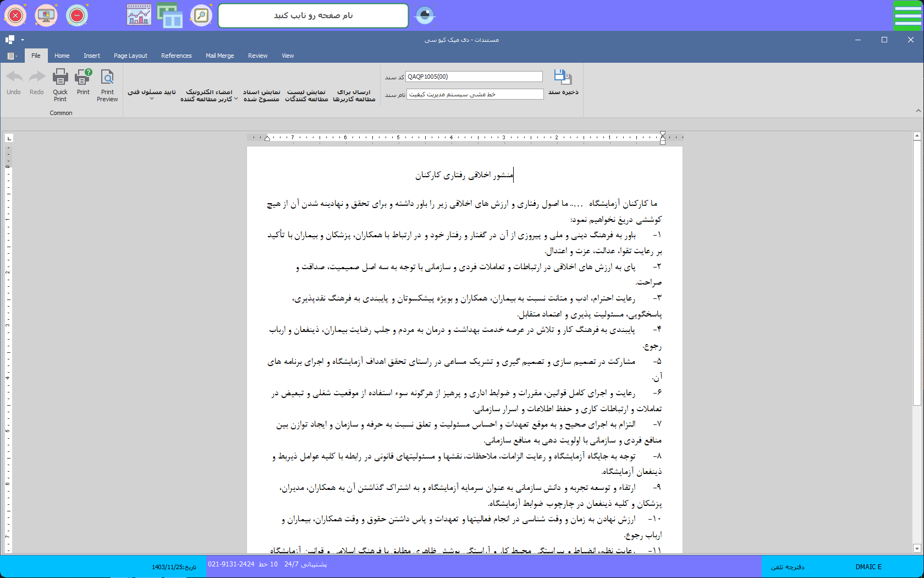Click the eye icon beside the page search box
This screenshot has width=924, height=578.
click(425, 15)
